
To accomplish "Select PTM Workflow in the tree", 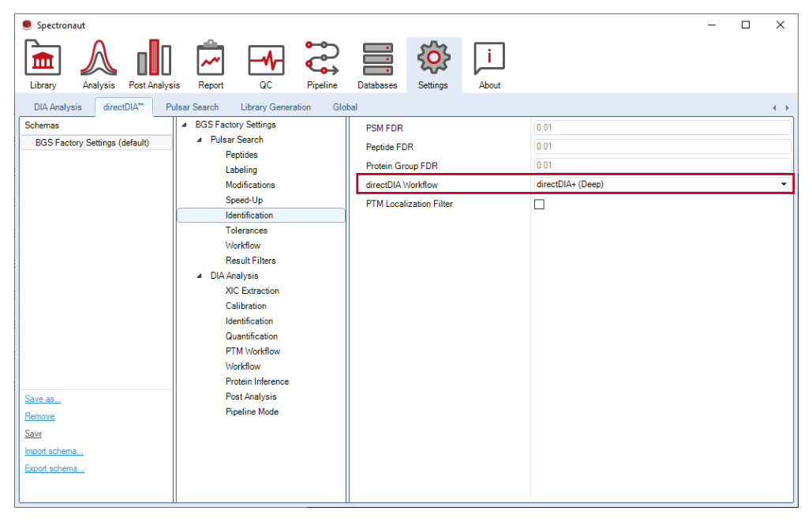I will point(253,351).
